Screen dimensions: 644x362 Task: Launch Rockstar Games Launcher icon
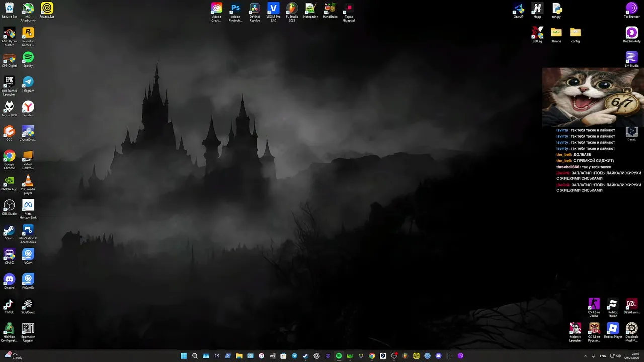point(28,37)
